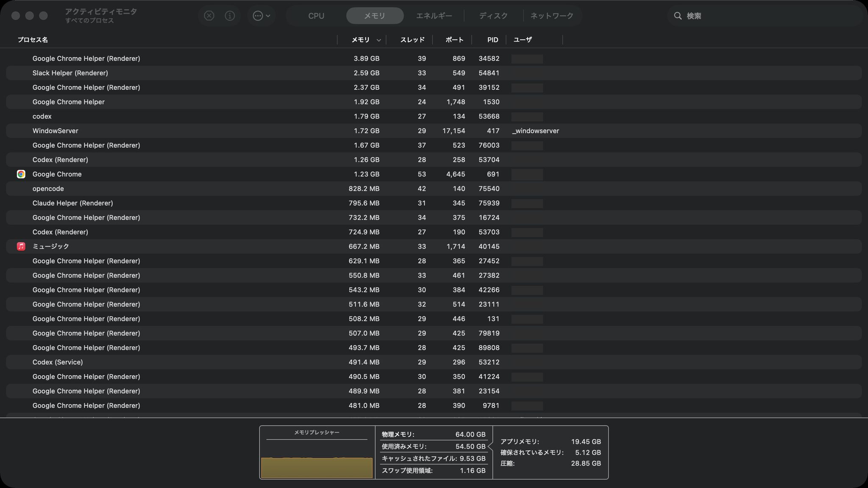
Task: Click the stop process (X) toolbar icon
Action: [x=209, y=16]
